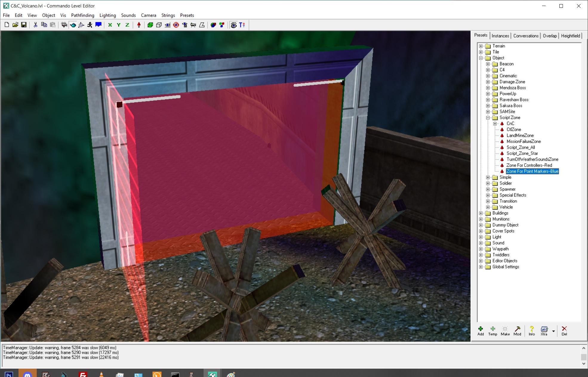Viewport: 588px width, 377px height.
Task: Click the Save file toolbar icon
Action: click(24, 25)
